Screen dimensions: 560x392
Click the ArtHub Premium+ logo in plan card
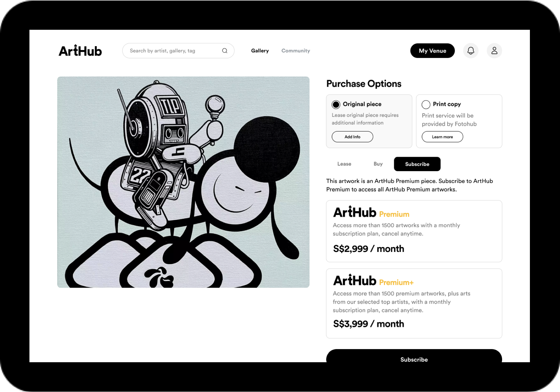tap(373, 281)
